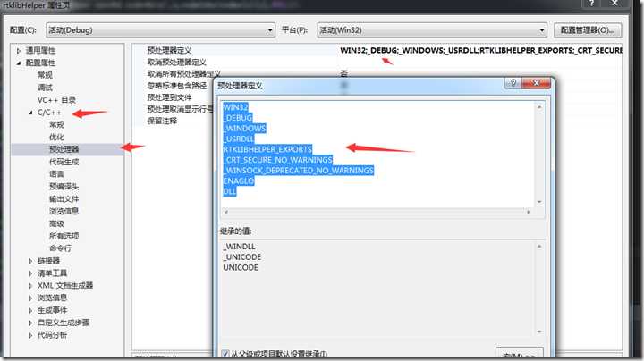Click the 取消预处理器定义 property row
Image resolution: width=644 pixels, height=361 pixels.
click(x=176, y=62)
